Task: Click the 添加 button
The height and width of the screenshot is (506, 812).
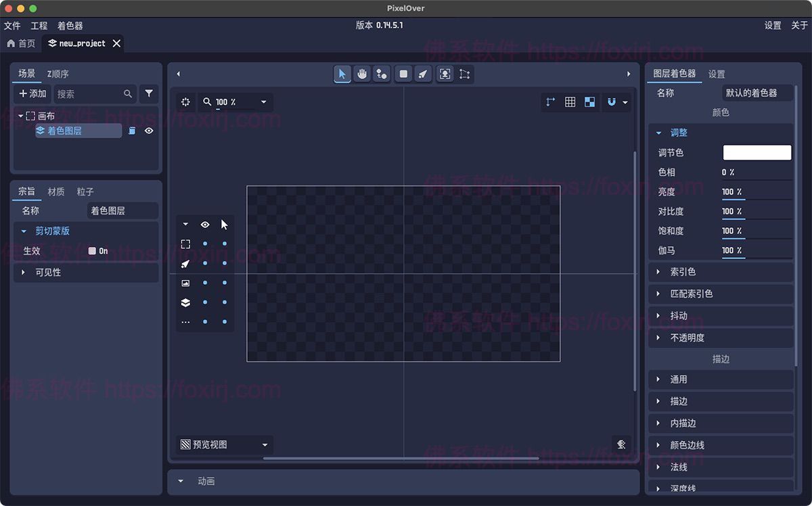Action: click(32, 94)
